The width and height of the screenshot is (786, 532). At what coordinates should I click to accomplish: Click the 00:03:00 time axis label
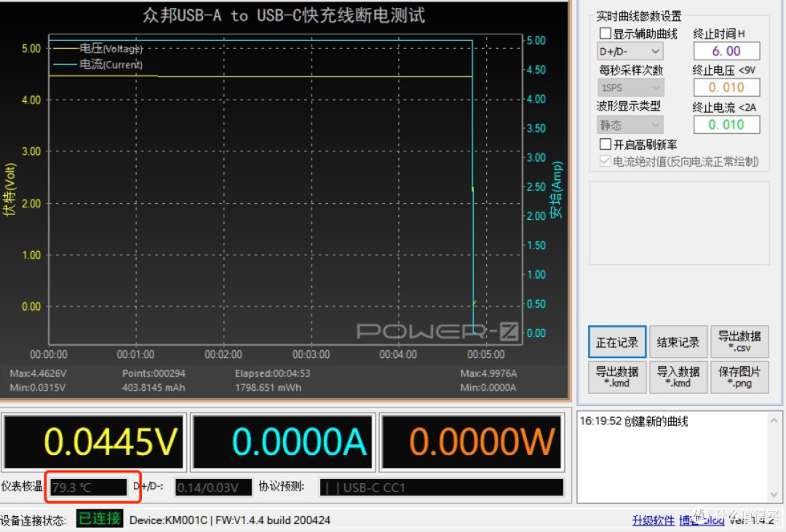click(311, 354)
